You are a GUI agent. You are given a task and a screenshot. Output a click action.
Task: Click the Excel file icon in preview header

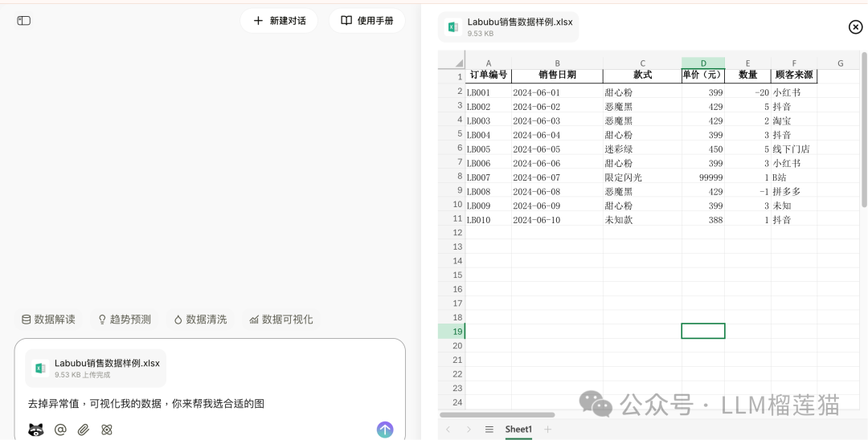click(453, 27)
